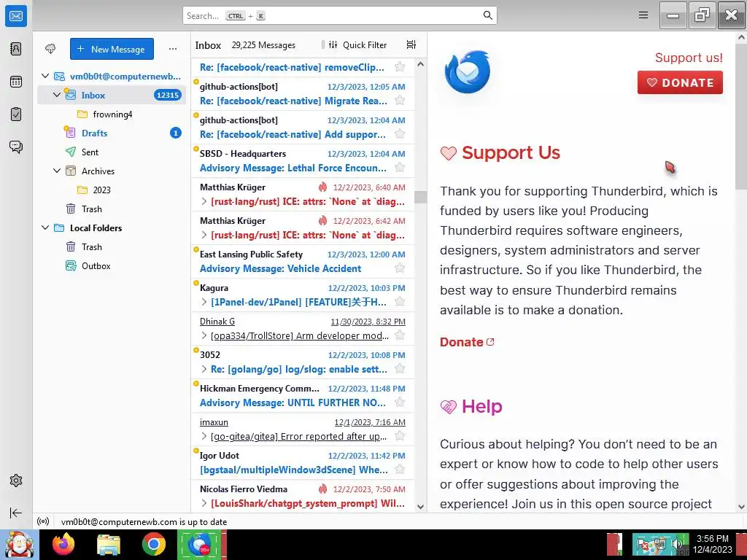
Task: Collapse the Archives folder
Action: click(57, 171)
